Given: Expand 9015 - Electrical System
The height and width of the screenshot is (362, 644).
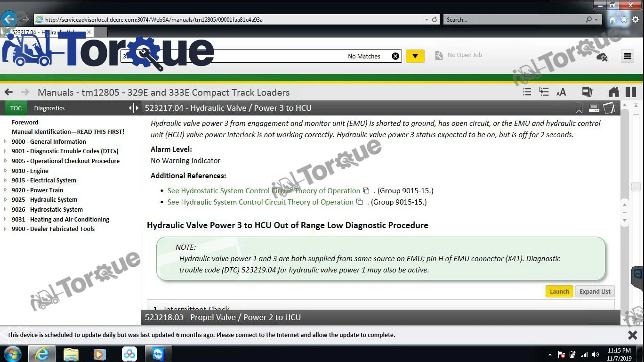Looking at the screenshot, I should click(6, 180).
